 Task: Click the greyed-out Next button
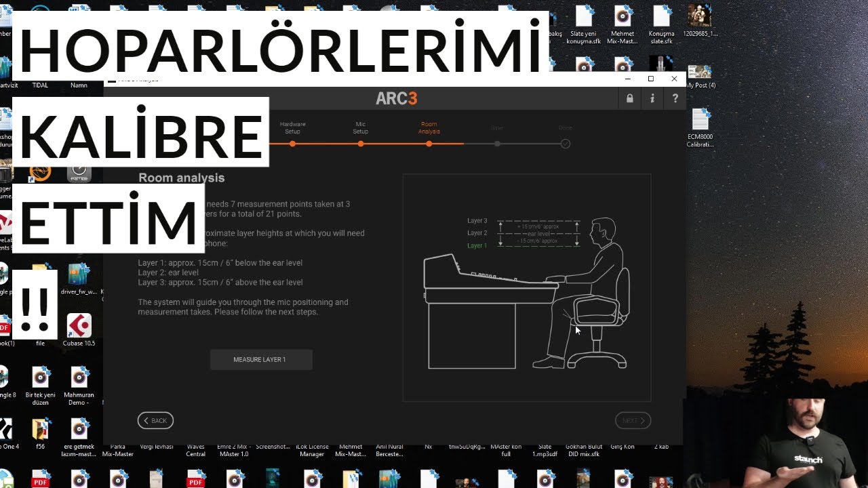633,421
